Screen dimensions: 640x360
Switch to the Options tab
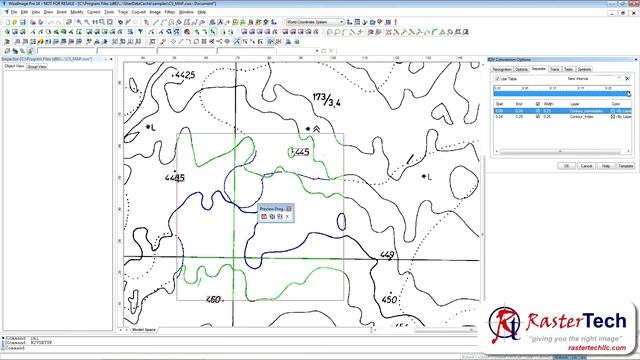coord(521,69)
